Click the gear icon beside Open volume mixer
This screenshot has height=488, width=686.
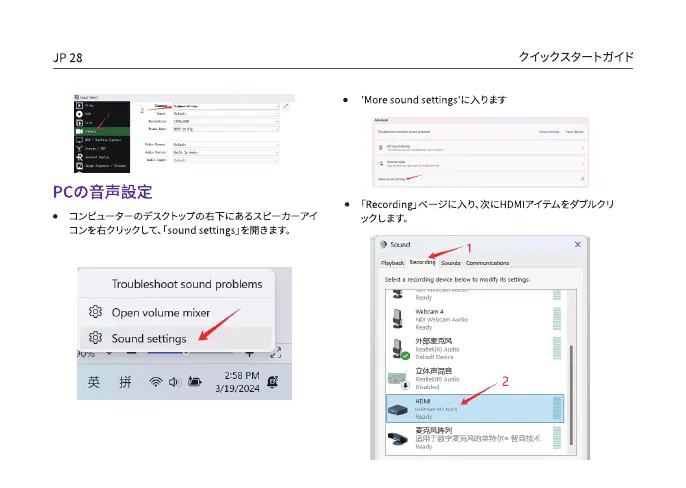point(97,311)
